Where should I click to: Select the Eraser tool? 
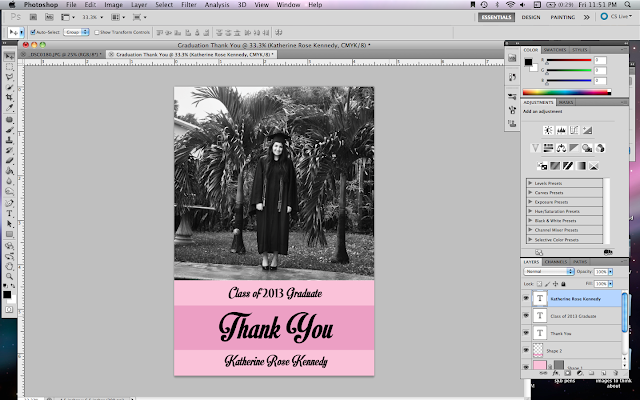tap(9, 161)
